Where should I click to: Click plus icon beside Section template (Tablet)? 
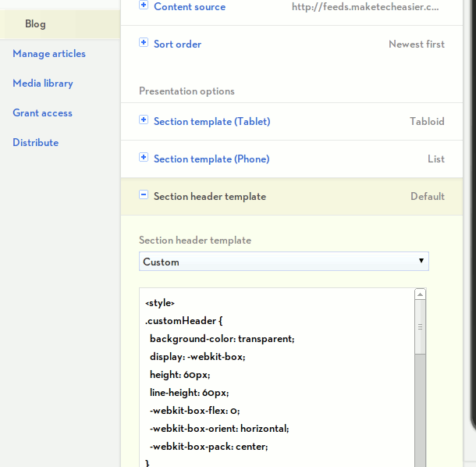click(x=144, y=120)
